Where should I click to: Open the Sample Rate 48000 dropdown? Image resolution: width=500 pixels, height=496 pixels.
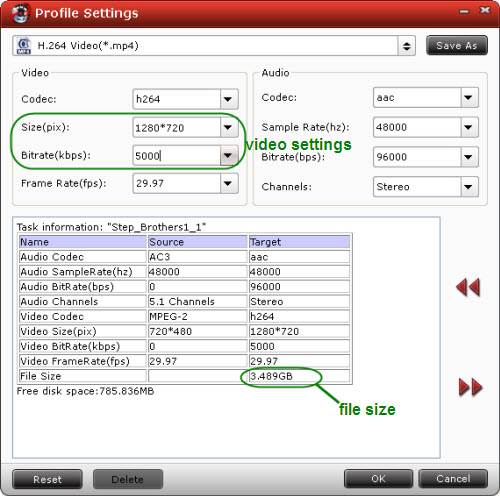[469, 127]
